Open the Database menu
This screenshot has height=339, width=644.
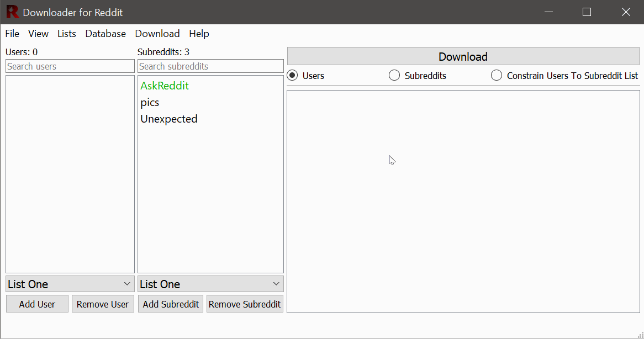(105, 34)
